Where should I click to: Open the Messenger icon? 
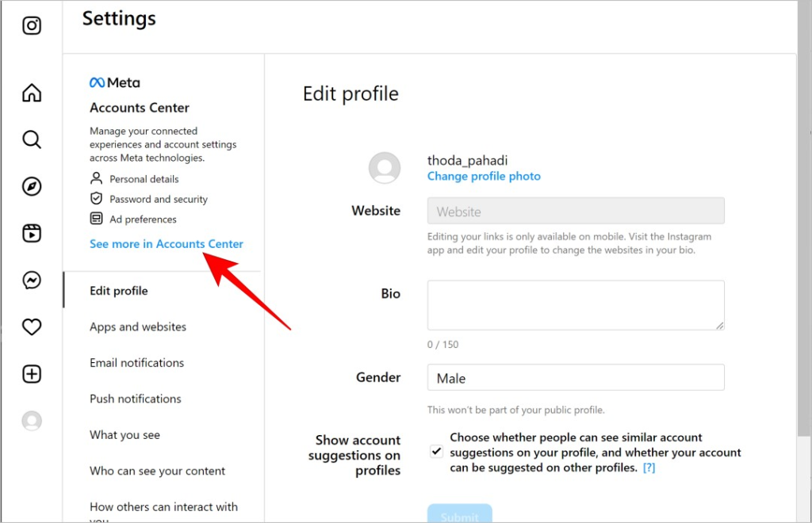(x=32, y=280)
